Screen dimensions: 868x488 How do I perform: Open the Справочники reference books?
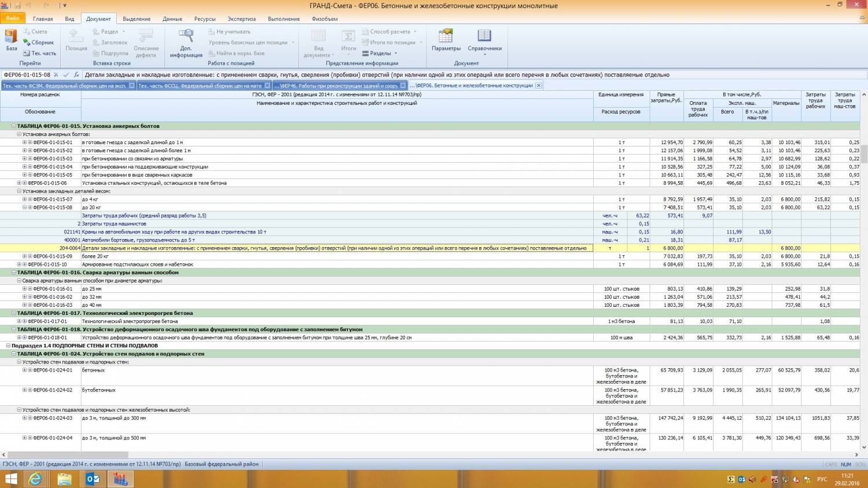(484, 40)
